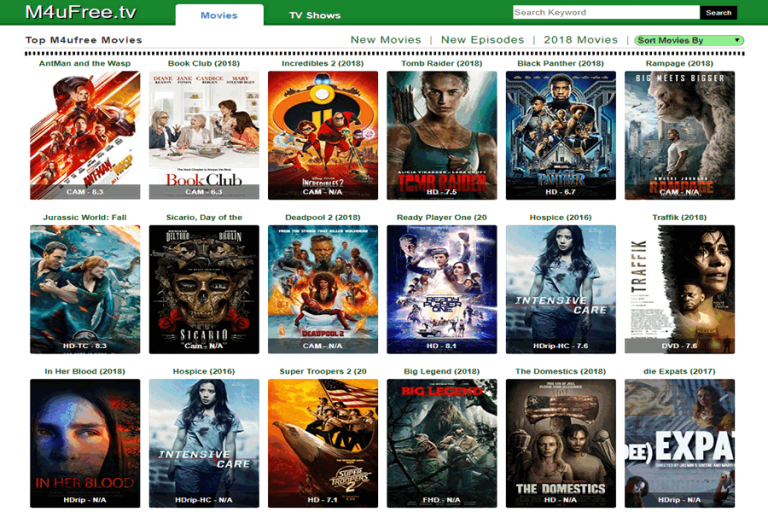768x512 pixels.
Task: Click the CAM - 8.3 quality label
Action: (x=85, y=192)
